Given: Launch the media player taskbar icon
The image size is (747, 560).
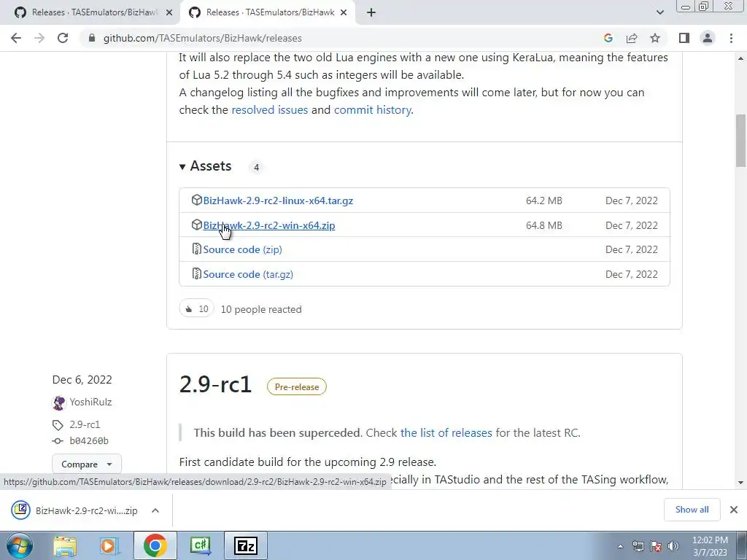Looking at the screenshot, I should 109,546.
